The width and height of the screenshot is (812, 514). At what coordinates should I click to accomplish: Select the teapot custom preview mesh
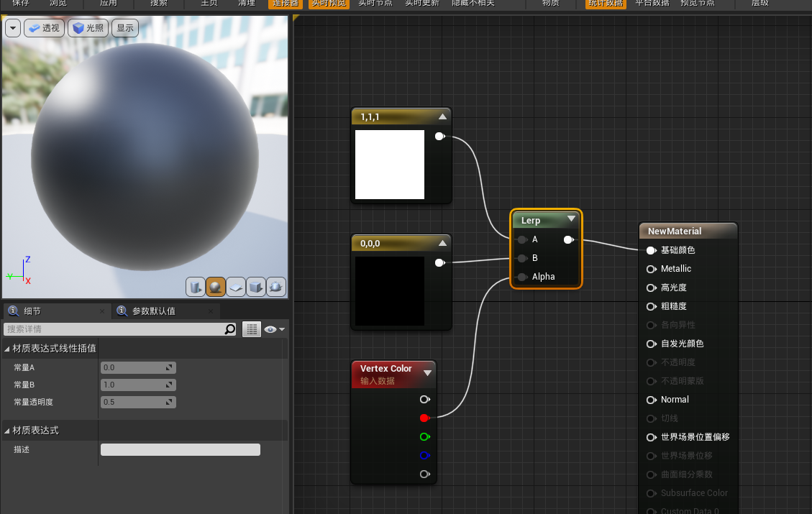tap(276, 287)
